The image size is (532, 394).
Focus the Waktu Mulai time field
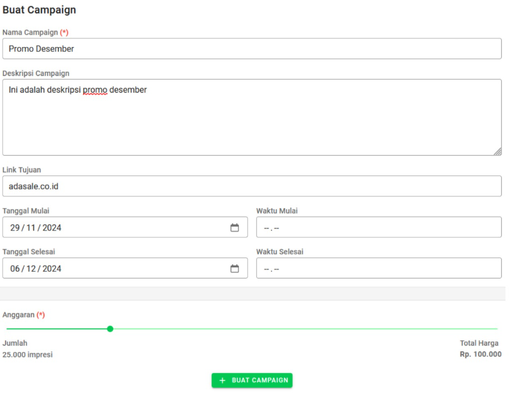[x=379, y=227]
